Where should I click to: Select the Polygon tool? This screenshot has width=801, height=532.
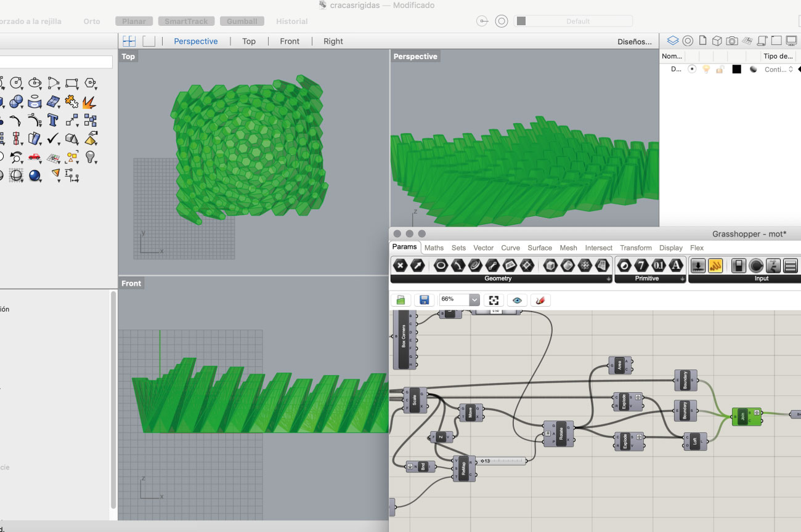coord(91,83)
